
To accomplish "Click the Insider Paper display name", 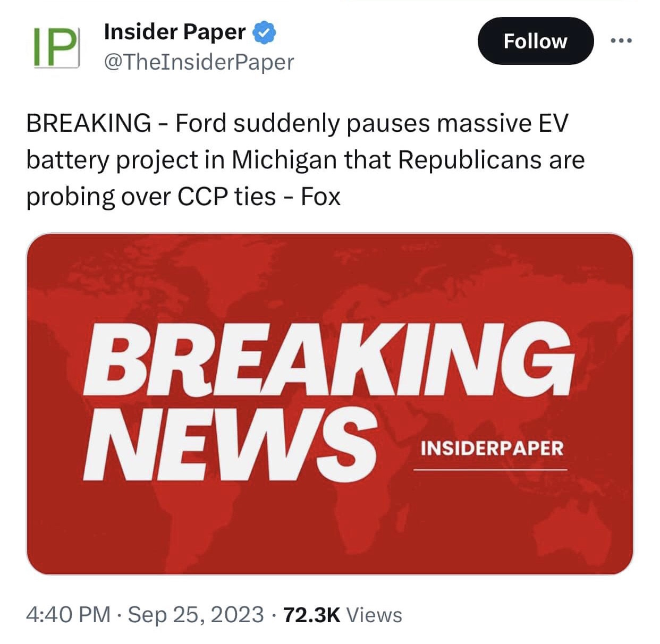I will (x=175, y=32).
